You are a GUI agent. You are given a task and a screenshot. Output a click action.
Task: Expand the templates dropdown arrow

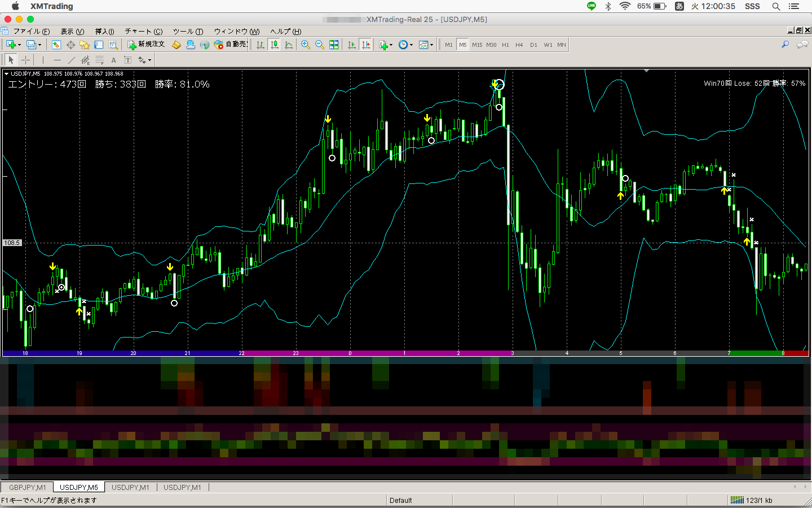pos(432,45)
